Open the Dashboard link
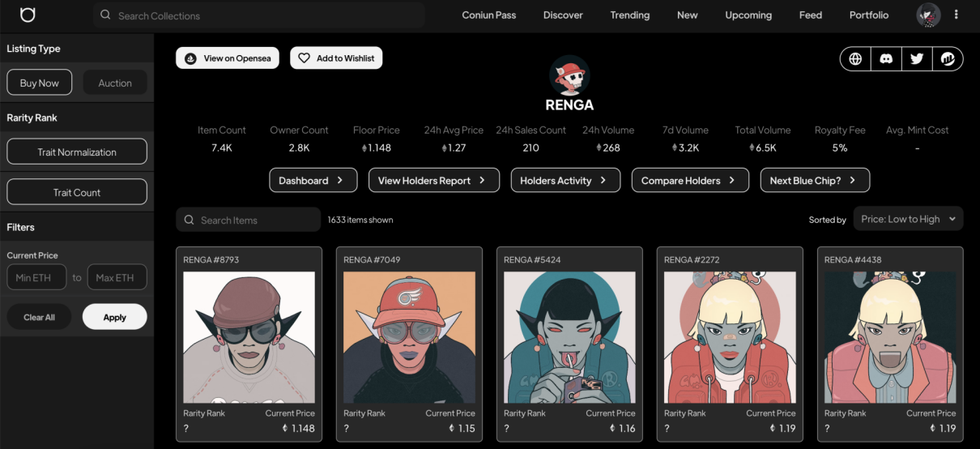The height and width of the screenshot is (449, 980). tap(313, 180)
